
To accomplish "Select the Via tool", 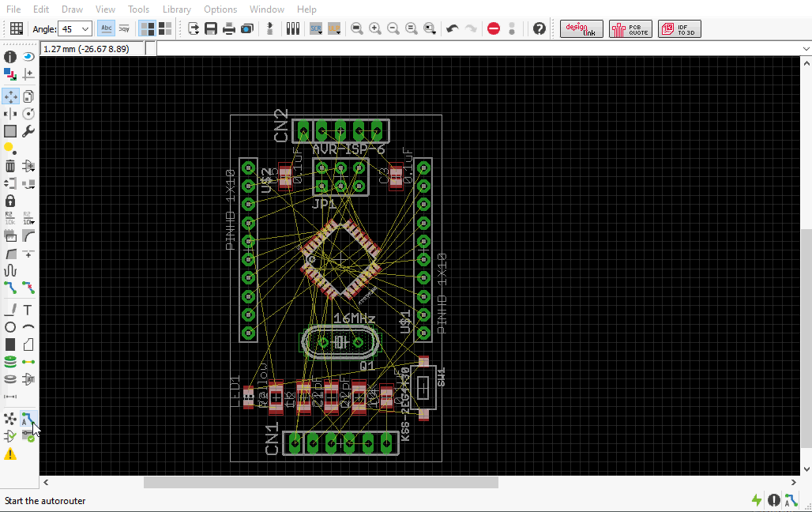I will pyautogui.click(x=9, y=361).
